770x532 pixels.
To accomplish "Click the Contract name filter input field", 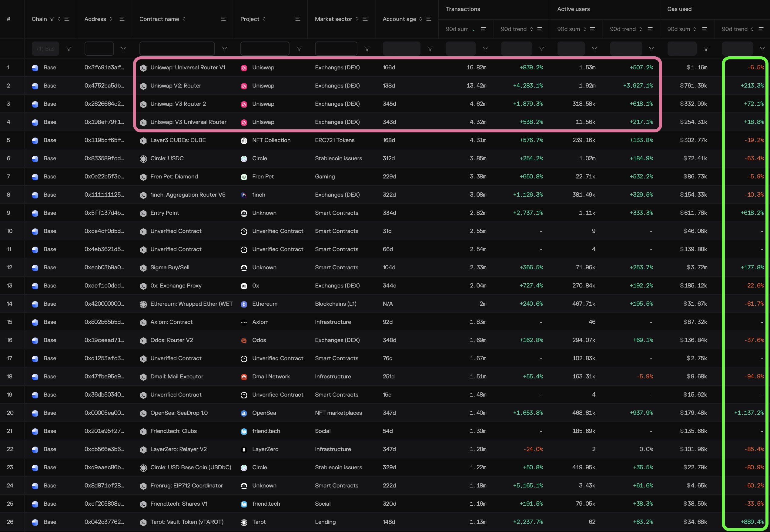I will (x=177, y=49).
